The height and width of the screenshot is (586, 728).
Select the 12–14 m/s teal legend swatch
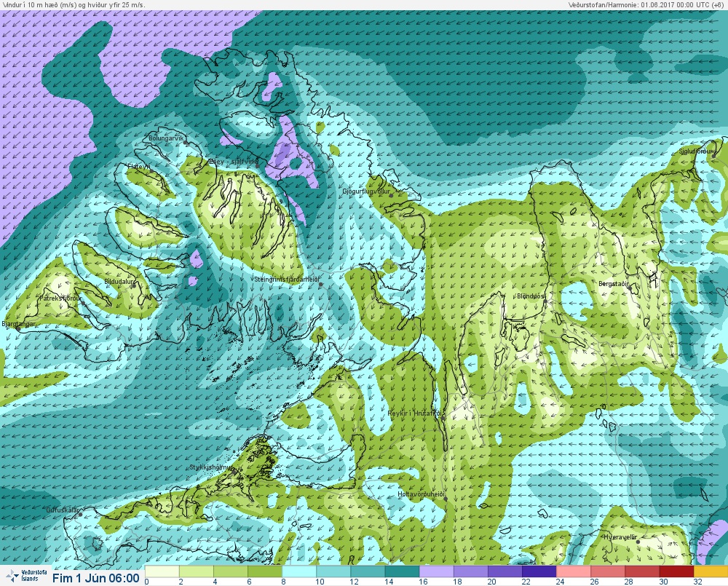pos(368,571)
